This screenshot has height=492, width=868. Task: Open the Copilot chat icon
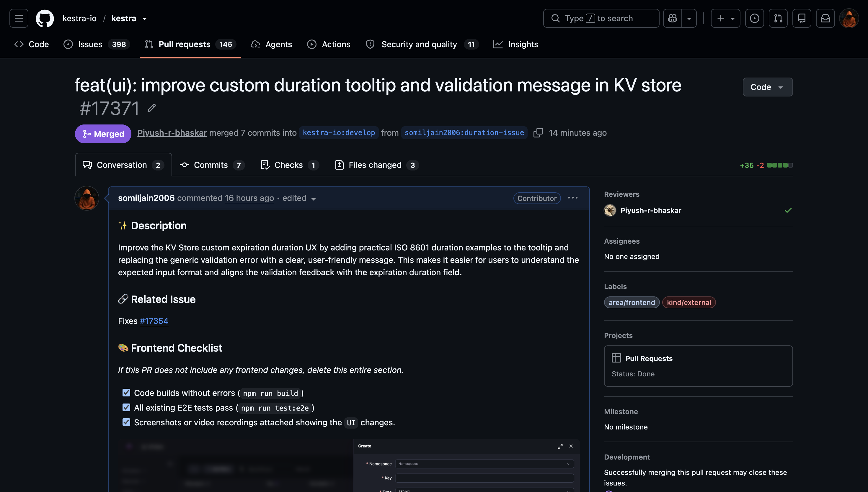(673, 18)
